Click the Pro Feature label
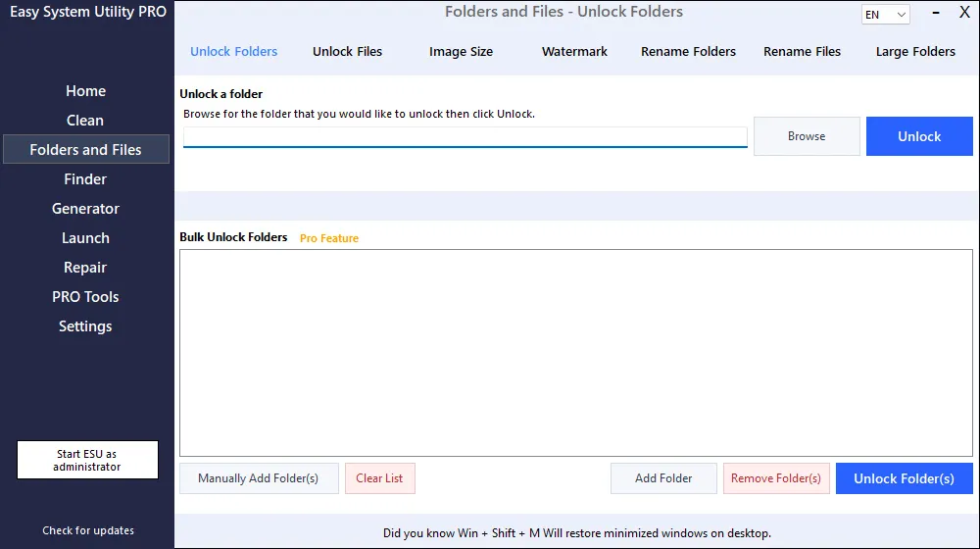 click(328, 238)
